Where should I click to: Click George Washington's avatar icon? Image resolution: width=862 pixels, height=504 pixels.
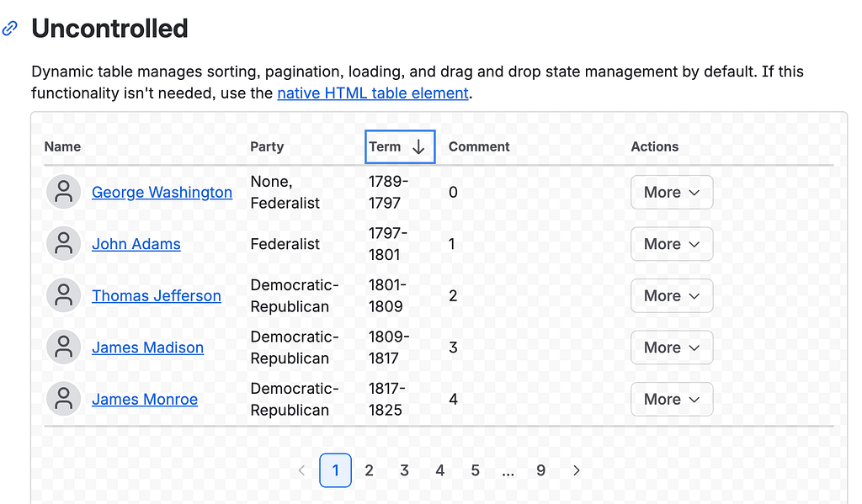point(64,192)
